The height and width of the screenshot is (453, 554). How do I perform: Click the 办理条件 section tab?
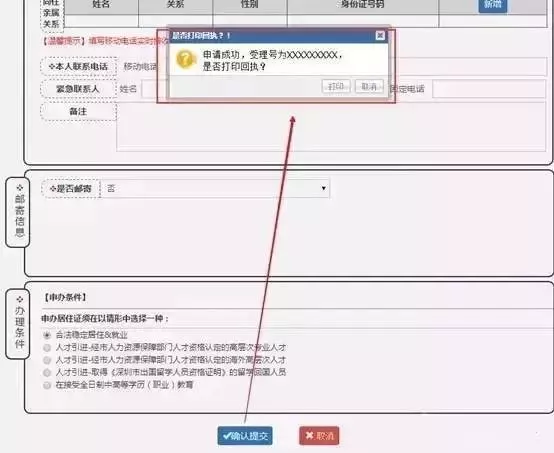18,324
